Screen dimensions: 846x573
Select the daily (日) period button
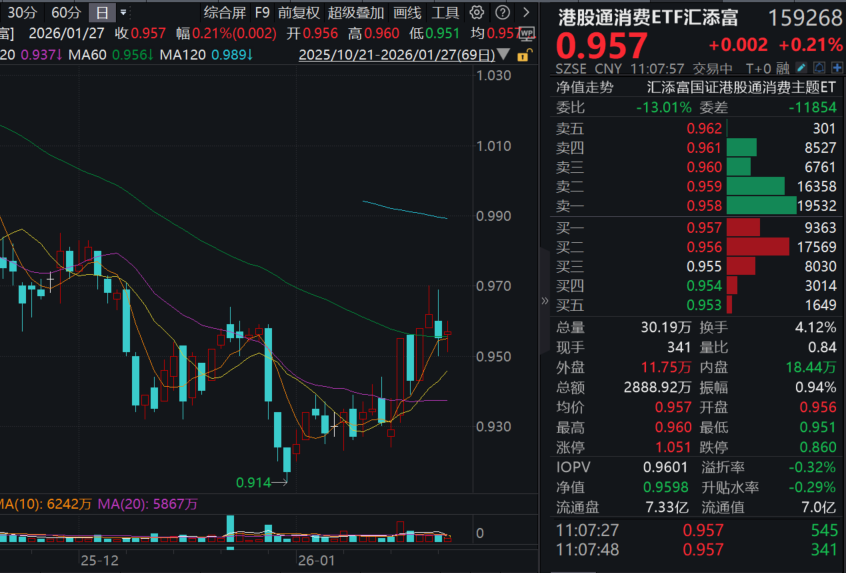point(101,13)
